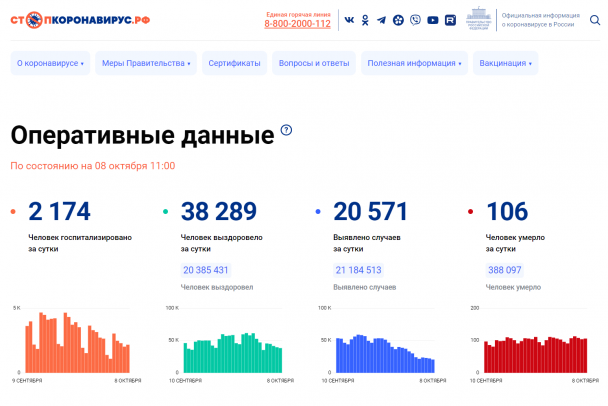
Task: Open the Viber icon in header
Action: pos(415,20)
